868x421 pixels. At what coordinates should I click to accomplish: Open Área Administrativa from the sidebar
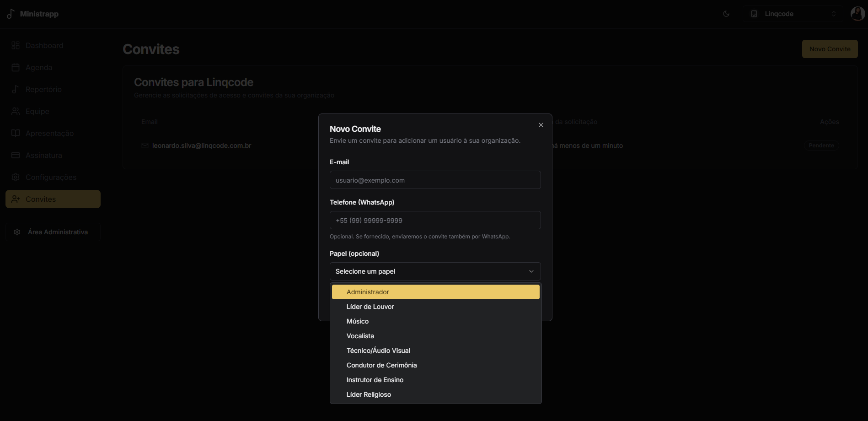[x=53, y=232]
